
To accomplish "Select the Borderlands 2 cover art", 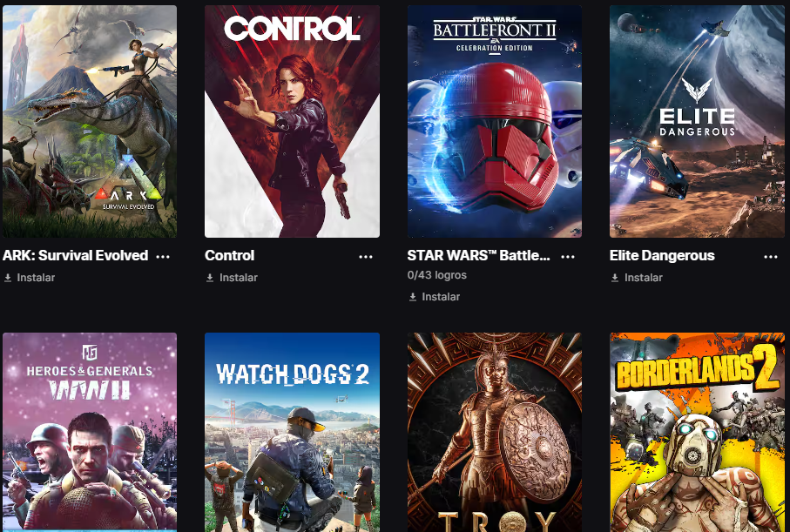I will click(x=698, y=432).
